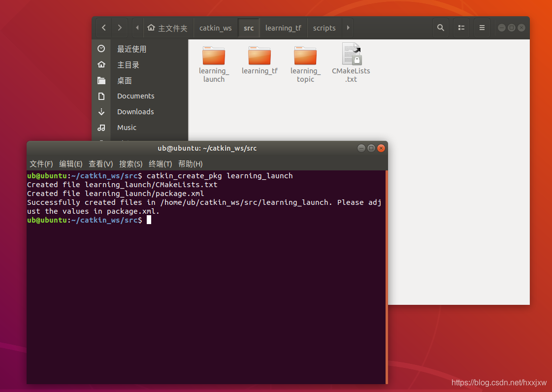Open 主目录 in the sidebar
The width and height of the screenshot is (552, 392).
(128, 65)
